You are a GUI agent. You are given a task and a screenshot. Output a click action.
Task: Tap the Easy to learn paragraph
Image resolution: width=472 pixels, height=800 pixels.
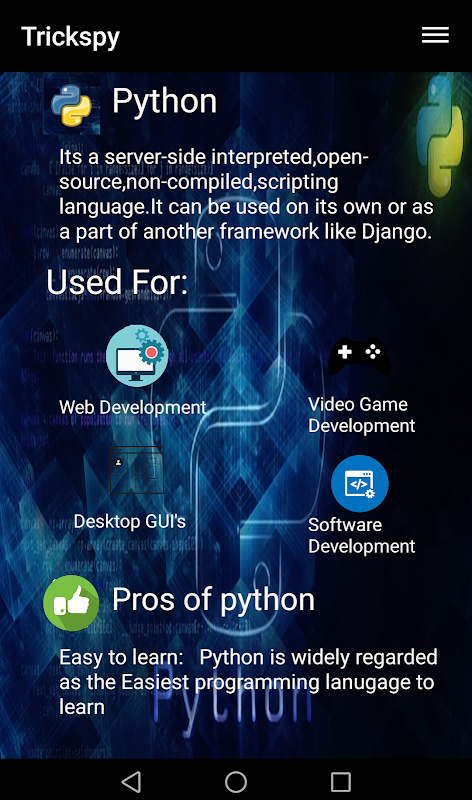click(x=248, y=682)
